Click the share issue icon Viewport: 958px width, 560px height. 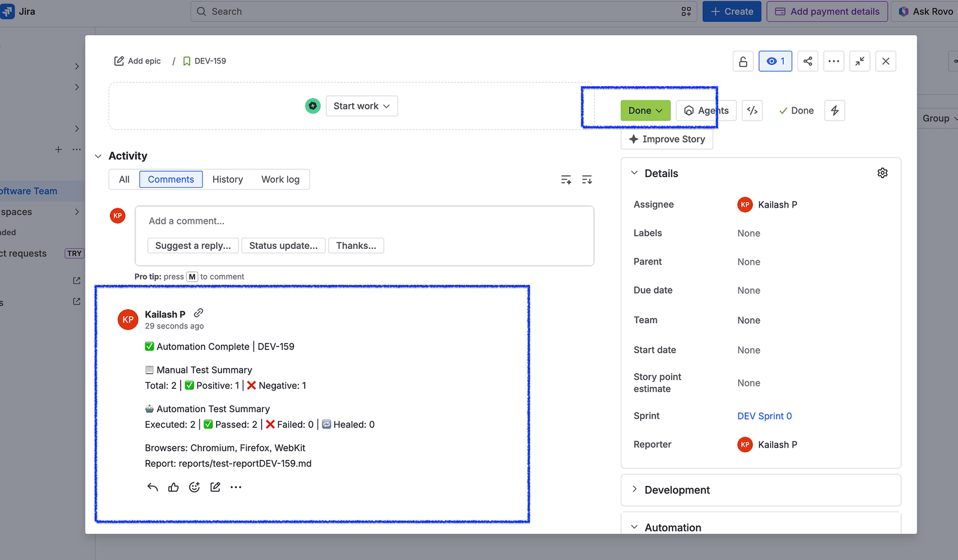click(808, 61)
